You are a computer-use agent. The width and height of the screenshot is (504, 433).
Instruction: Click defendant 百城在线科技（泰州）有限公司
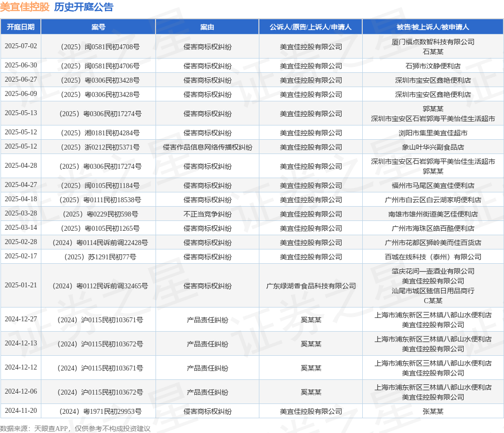click(433, 257)
